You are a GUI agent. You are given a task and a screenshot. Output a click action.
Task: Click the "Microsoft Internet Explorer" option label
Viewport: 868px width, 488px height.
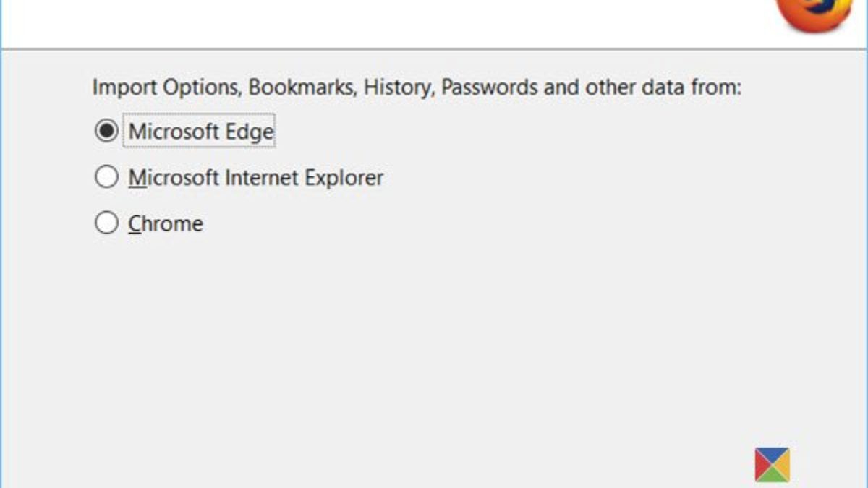tap(256, 178)
